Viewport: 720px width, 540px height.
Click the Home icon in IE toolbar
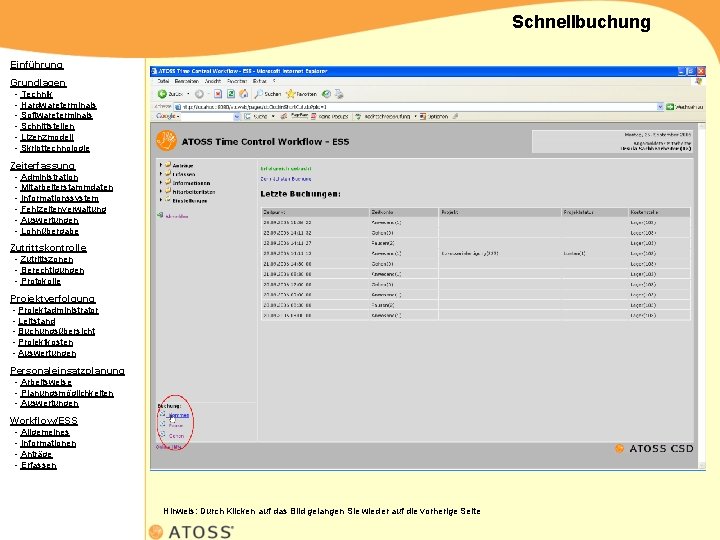tap(244, 94)
